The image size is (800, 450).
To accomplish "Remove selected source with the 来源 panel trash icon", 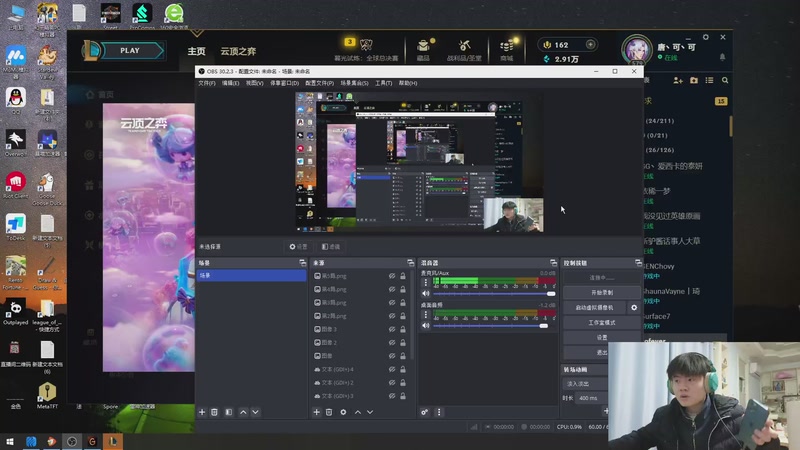I will tap(329, 412).
